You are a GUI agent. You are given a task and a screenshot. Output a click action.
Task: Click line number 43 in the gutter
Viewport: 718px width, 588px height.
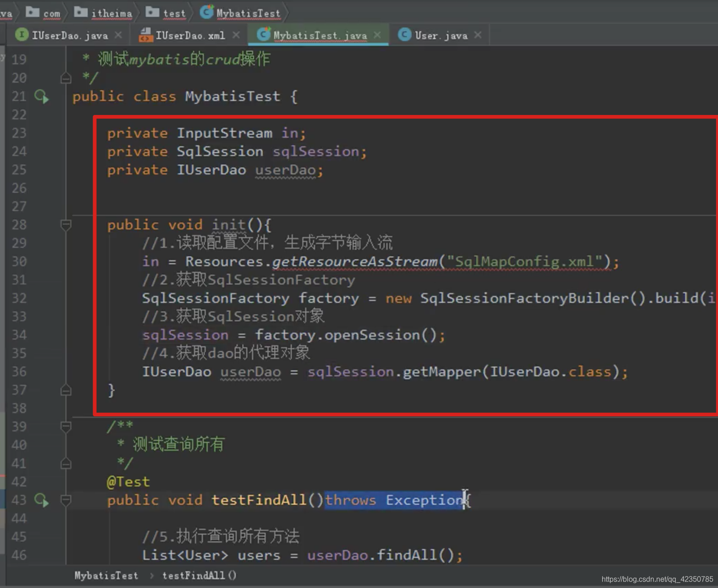coord(19,500)
